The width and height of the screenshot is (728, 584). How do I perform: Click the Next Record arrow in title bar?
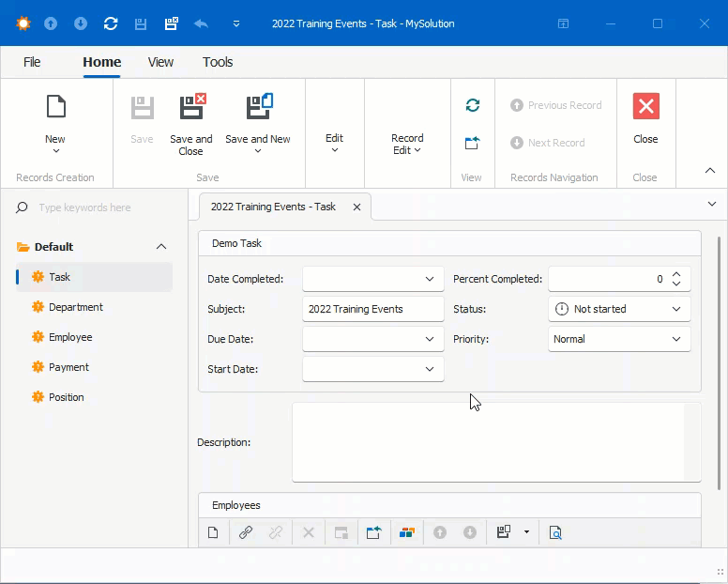(81, 23)
